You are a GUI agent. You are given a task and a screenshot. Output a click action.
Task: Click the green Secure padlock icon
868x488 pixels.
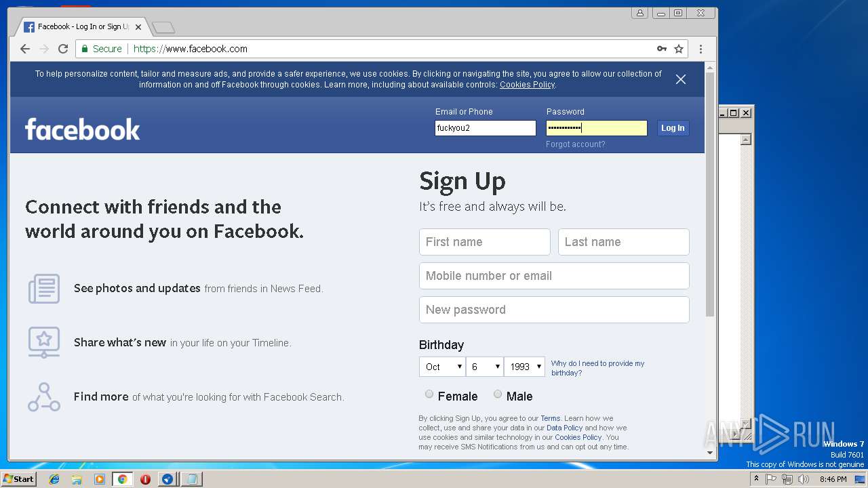pyautogui.click(x=85, y=49)
